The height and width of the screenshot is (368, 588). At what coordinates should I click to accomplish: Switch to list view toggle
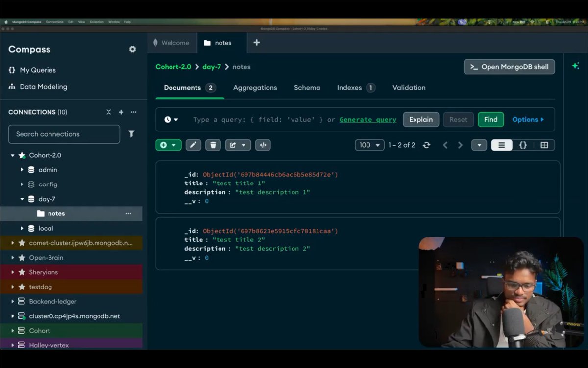click(x=502, y=145)
